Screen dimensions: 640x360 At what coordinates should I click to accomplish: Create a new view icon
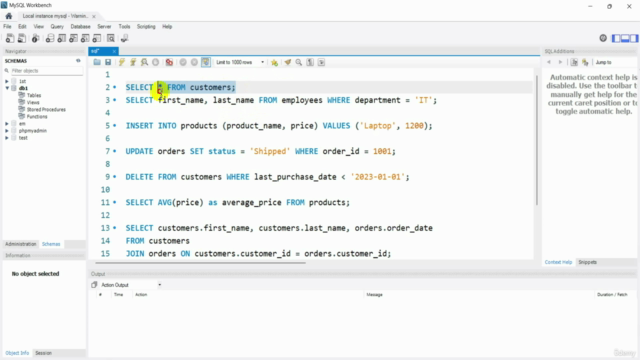pos(73,38)
